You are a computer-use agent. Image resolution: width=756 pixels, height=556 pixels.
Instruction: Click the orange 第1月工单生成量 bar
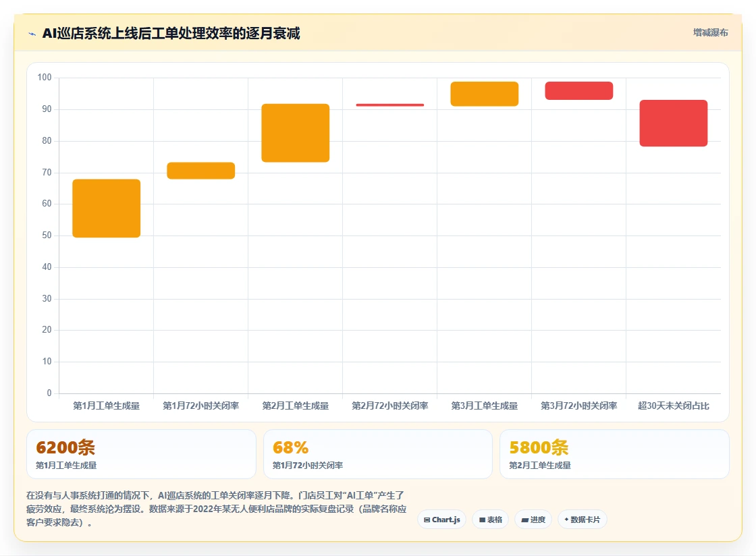pos(107,208)
